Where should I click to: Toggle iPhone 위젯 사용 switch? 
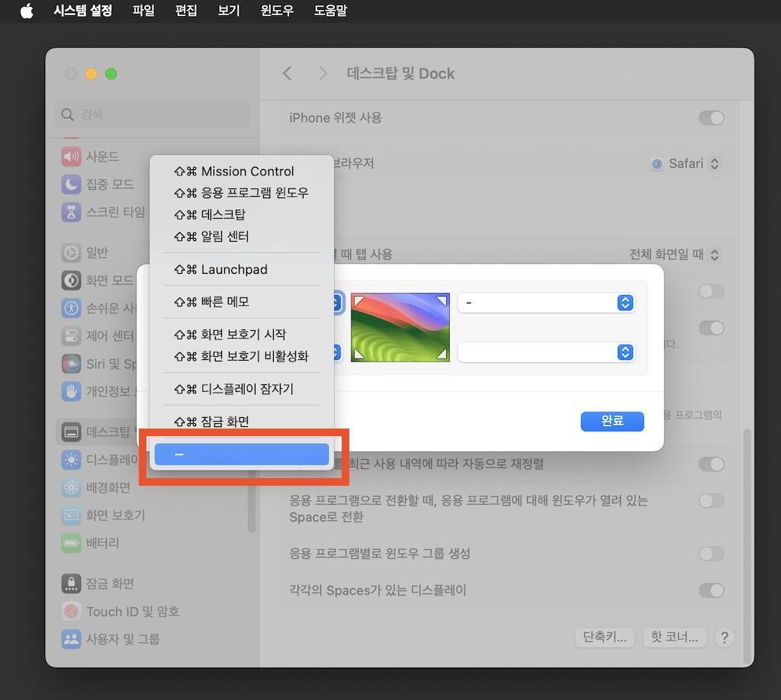click(x=712, y=118)
